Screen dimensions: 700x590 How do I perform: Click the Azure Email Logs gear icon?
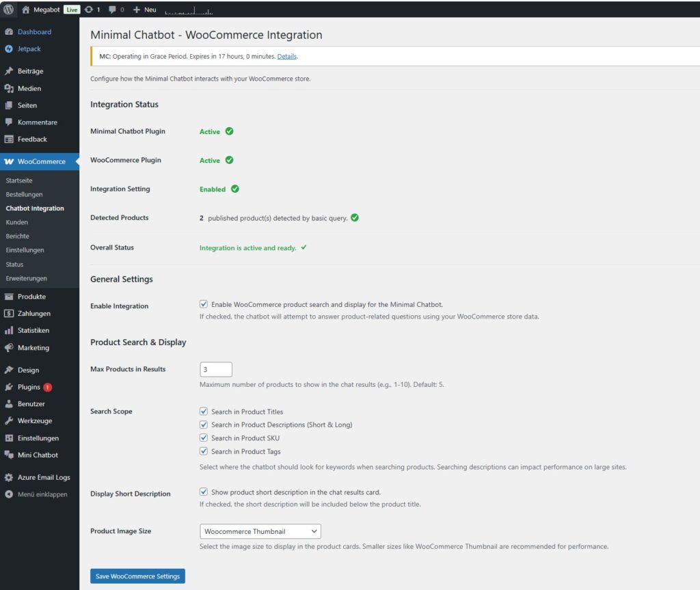9,477
